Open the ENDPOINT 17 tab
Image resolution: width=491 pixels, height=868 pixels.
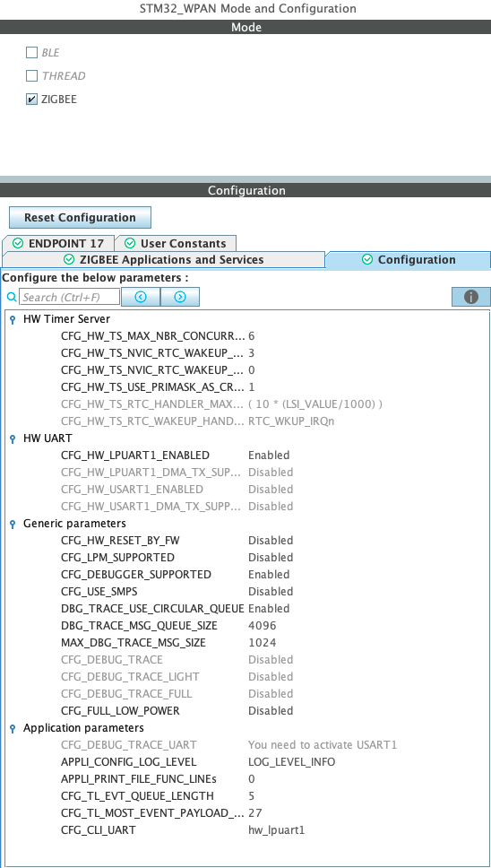[x=58, y=244]
